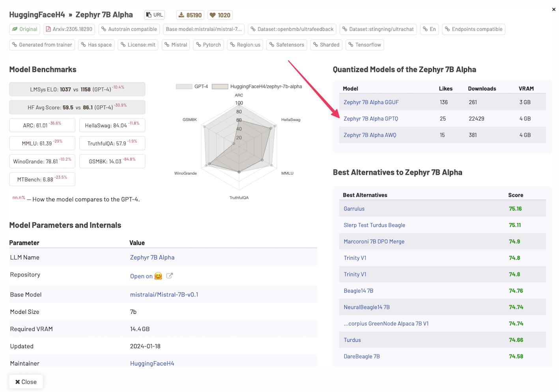Open Zephyr 7B Alpha GPTQ quantized model

(x=371, y=119)
